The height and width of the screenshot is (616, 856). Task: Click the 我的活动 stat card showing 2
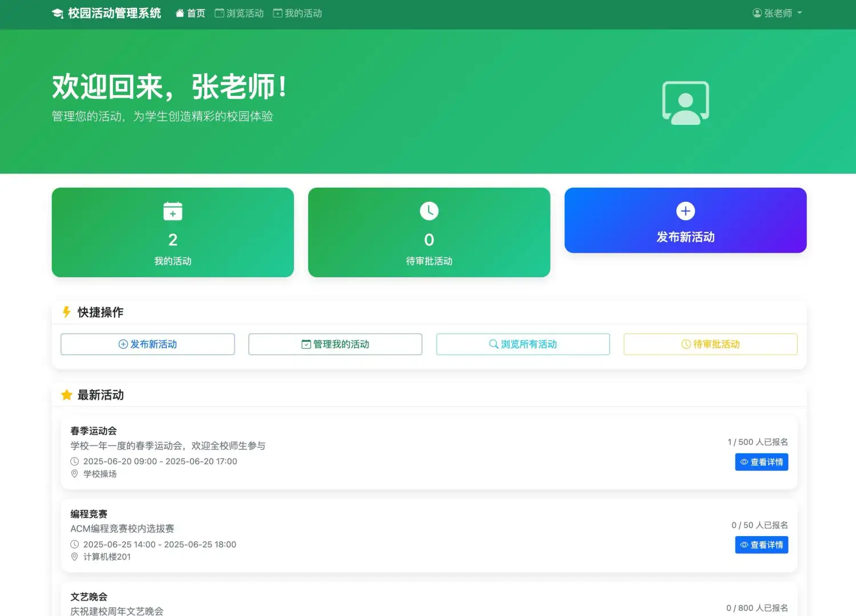click(172, 232)
